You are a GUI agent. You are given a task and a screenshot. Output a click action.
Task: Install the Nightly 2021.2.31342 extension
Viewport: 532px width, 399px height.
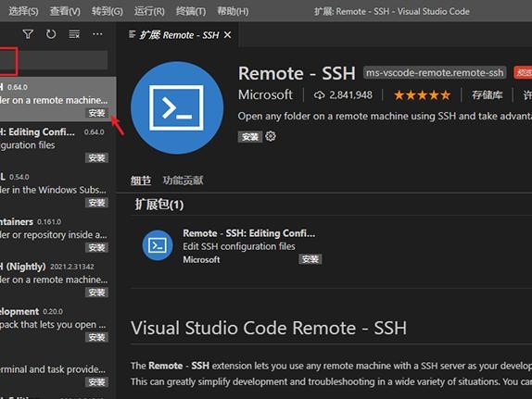click(96, 293)
